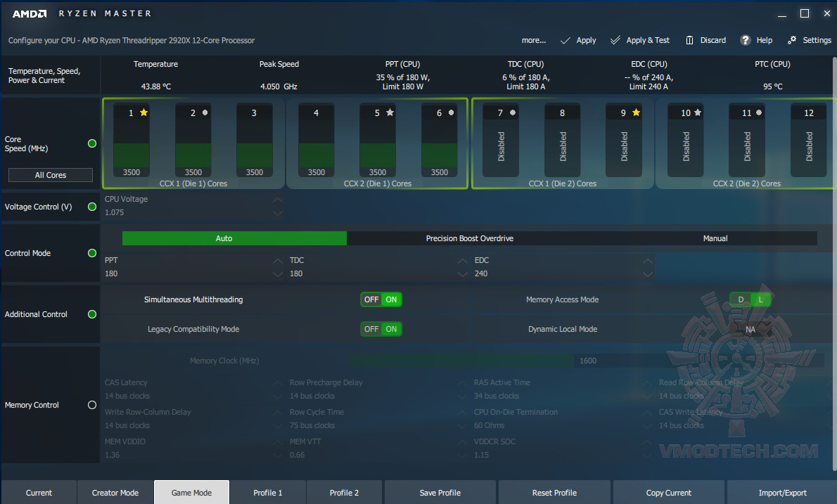Image resolution: width=837 pixels, height=504 pixels.
Task: Click the Copy Current button
Action: (x=669, y=492)
